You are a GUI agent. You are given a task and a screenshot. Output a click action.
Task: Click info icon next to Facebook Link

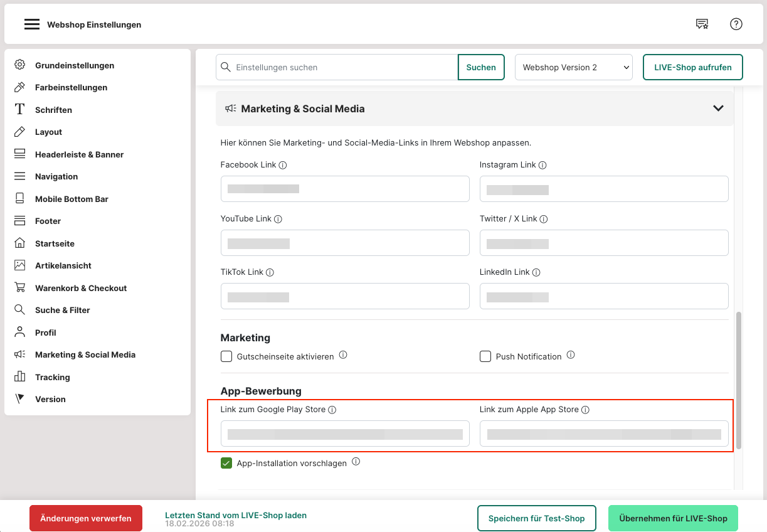pos(283,165)
